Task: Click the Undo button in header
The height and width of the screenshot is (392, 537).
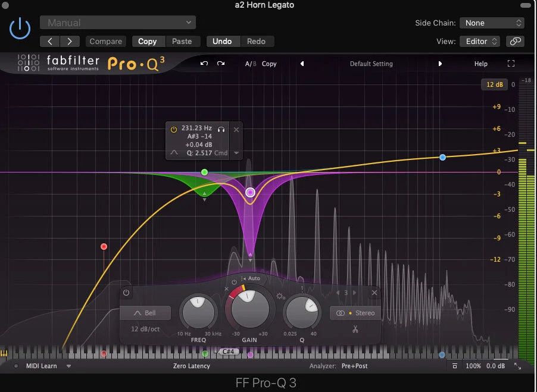Action: pyautogui.click(x=222, y=42)
